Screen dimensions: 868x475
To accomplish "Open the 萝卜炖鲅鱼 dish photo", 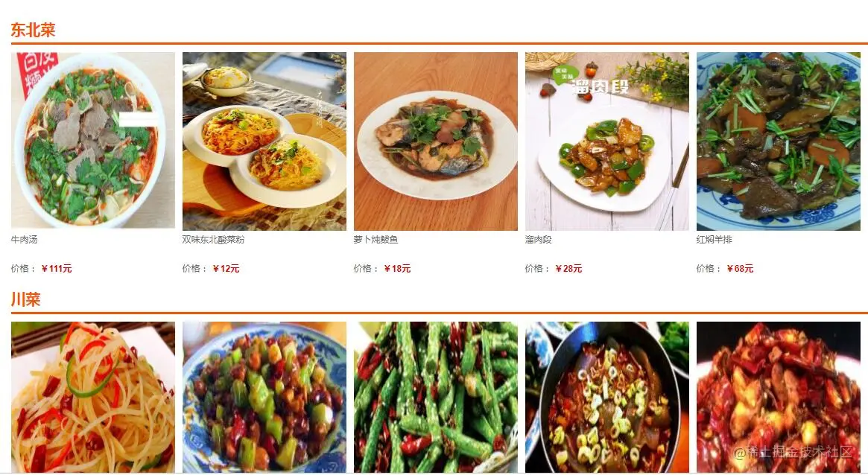I will 436,141.
